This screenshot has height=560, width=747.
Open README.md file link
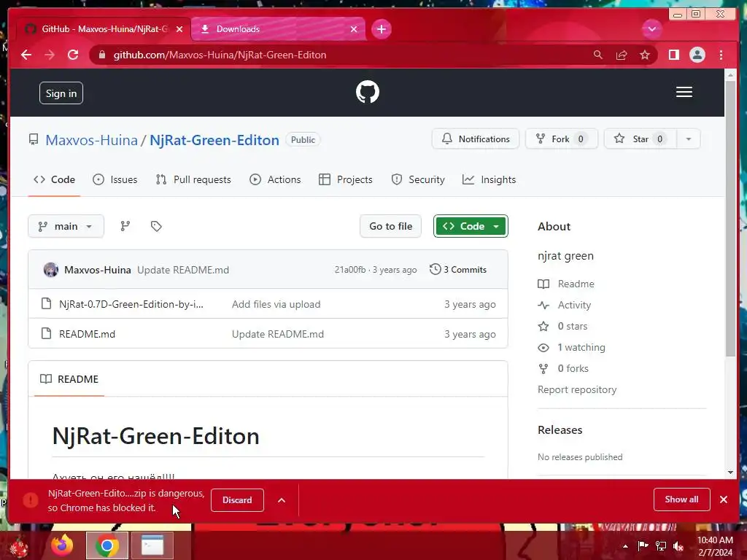click(88, 334)
